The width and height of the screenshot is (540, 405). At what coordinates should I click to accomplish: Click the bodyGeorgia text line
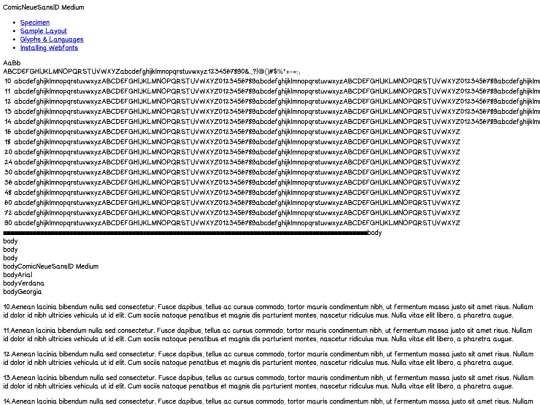click(x=22, y=292)
